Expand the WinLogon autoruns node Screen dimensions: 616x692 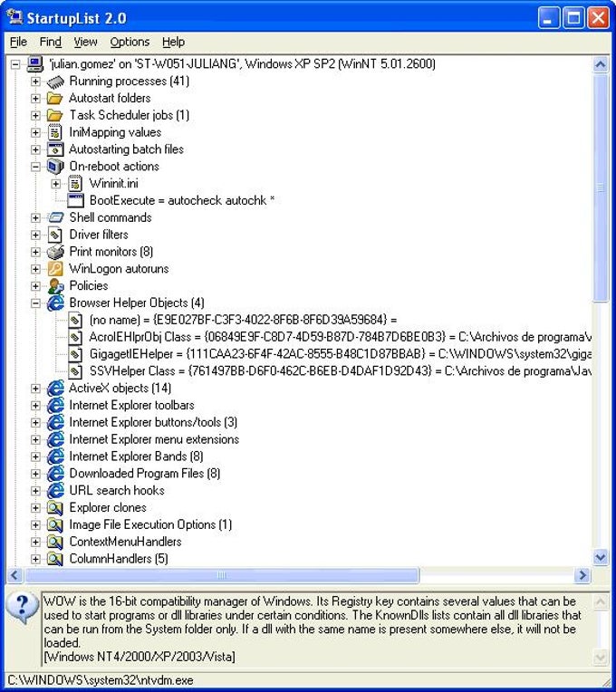[x=35, y=269]
